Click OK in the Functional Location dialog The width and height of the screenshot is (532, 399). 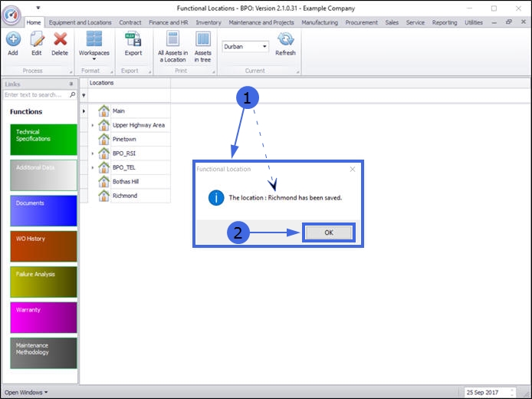(329, 232)
